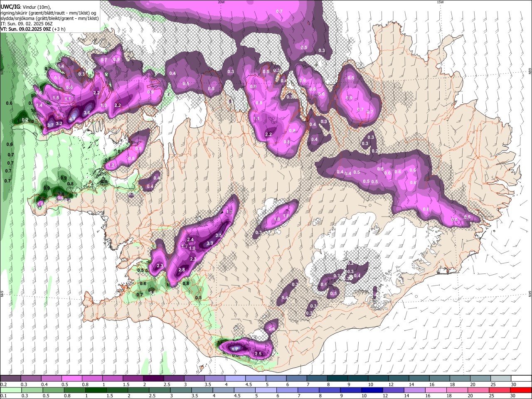Click the '3.6' snowfall value in the Westfjords
Viewport: 532px width, 399px height.
87,113
